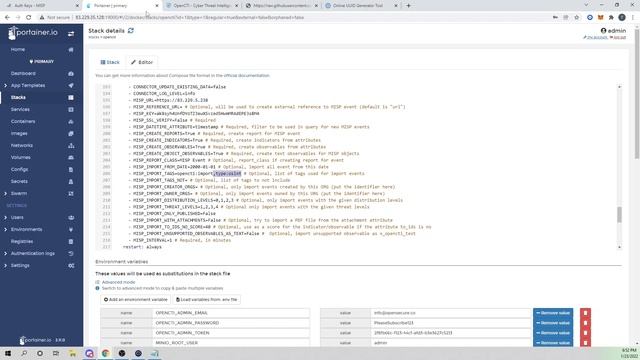This screenshot has height=360, width=640.
Task: Expand the Environments menu chevron
Action: [5, 229]
